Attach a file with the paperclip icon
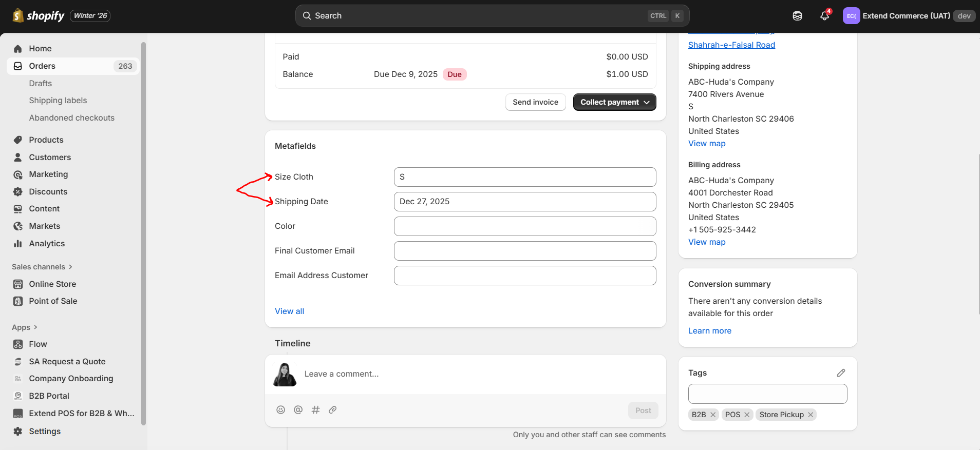Screen dimensions: 980x450 [x=333, y=409]
